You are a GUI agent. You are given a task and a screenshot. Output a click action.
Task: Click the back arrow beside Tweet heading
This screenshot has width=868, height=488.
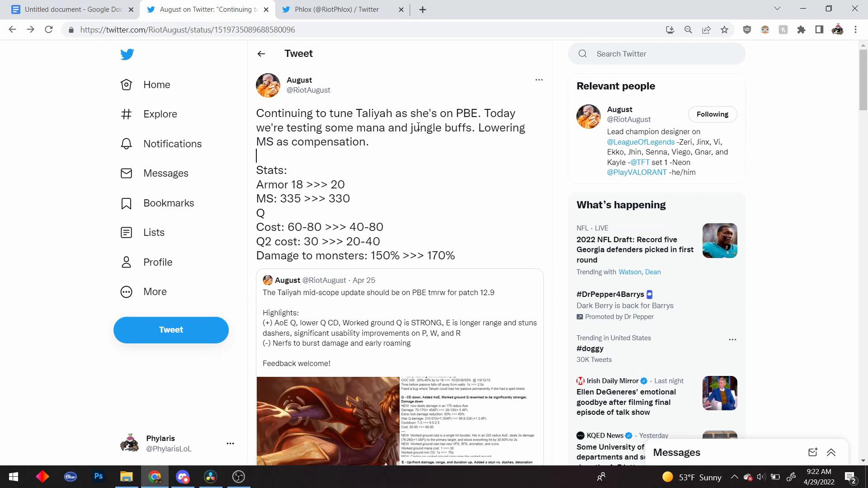coord(261,54)
